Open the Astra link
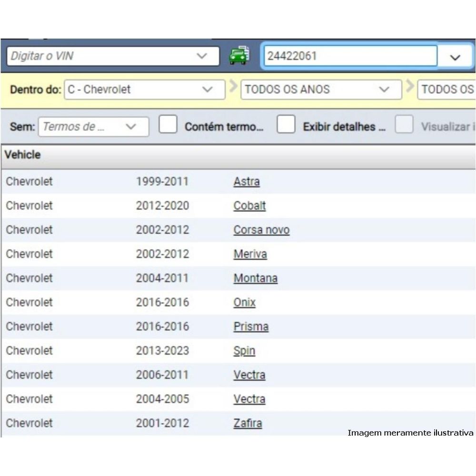The height and width of the screenshot is (476, 476). [247, 181]
